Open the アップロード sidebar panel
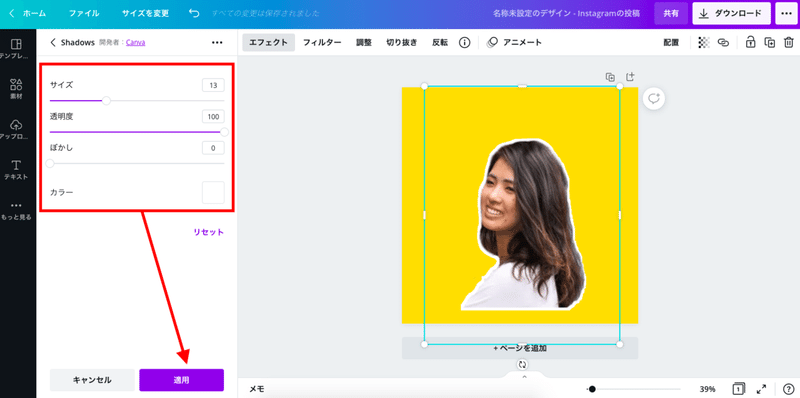 16,130
